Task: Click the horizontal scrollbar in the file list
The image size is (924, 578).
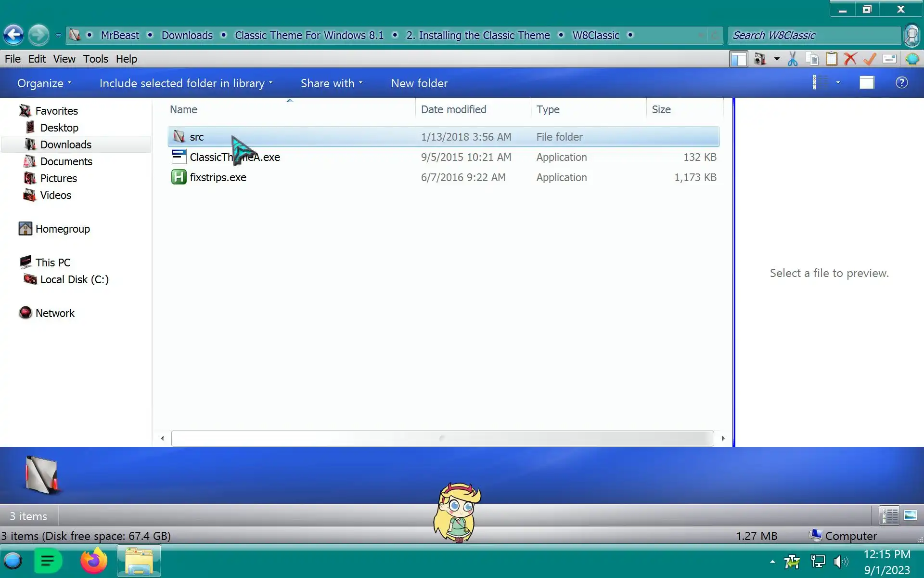Action: (x=442, y=438)
